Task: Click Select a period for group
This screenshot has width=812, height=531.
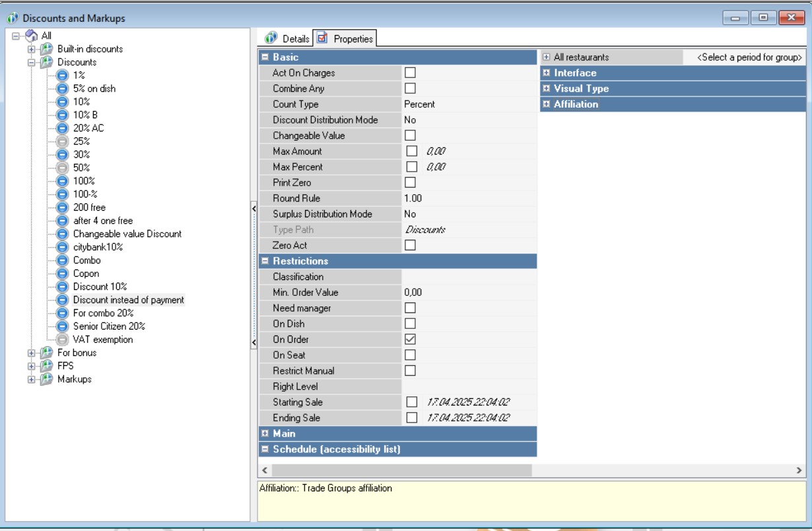Action: tap(749, 57)
